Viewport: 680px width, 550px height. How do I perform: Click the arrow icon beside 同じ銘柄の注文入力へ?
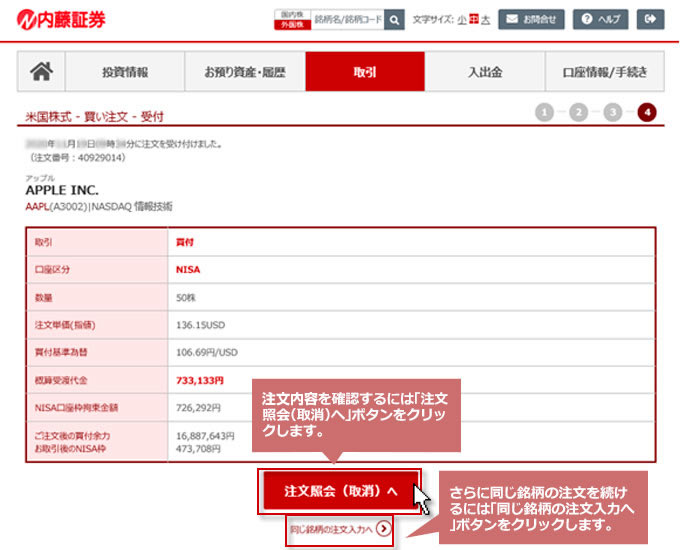tap(384, 529)
